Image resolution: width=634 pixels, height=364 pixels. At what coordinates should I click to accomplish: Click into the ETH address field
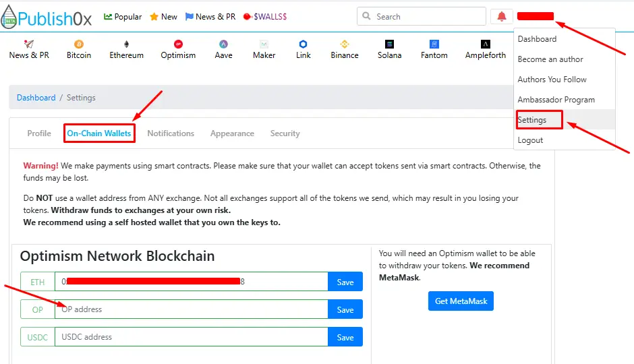192,282
